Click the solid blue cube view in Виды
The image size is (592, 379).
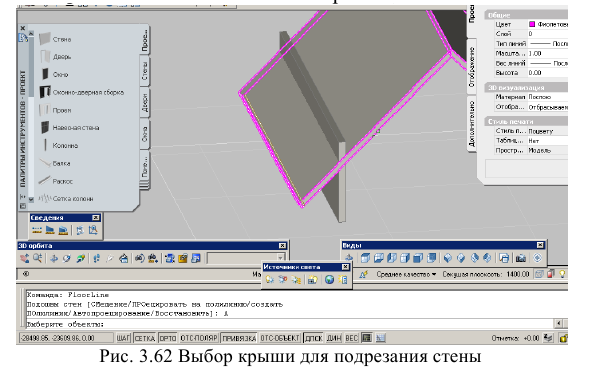(418, 258)
